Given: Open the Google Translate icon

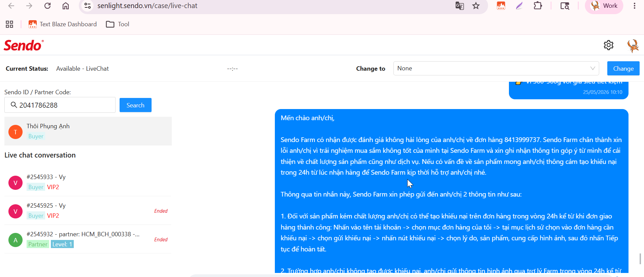Looking at the screenshot, I should click(459, 6).
